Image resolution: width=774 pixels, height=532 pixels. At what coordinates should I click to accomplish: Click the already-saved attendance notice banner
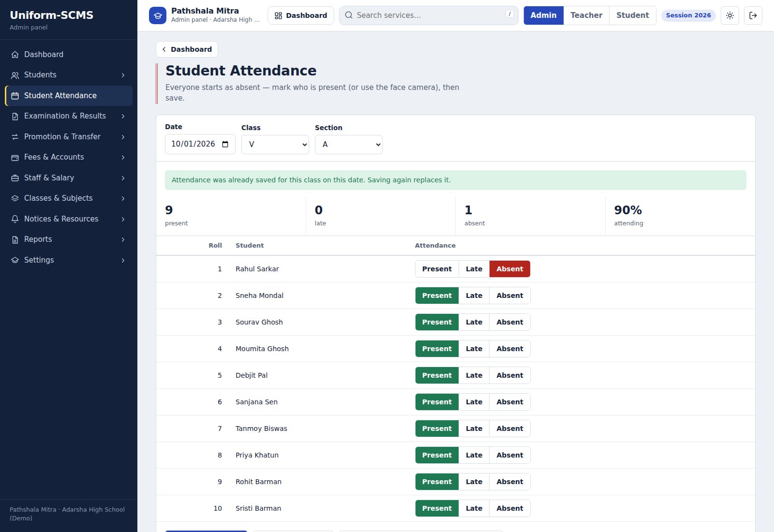click(456, 180)
